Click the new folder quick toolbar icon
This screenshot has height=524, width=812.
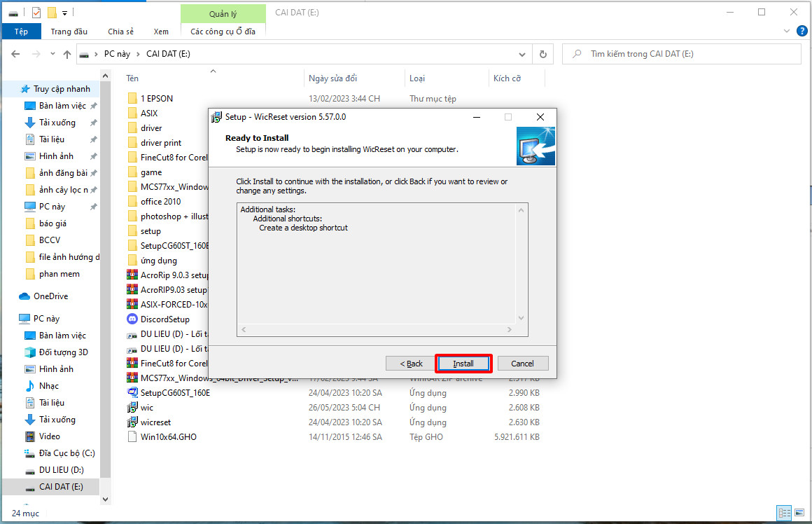(x=52, y=13)
